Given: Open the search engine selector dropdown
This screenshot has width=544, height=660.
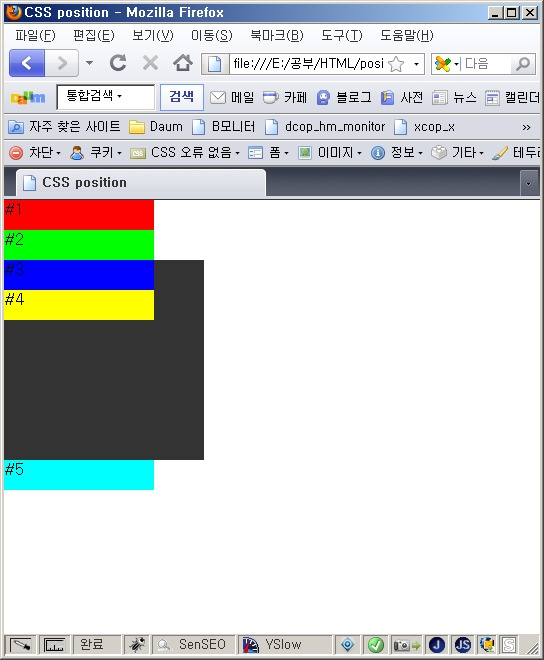Looking at the screenshot, I should (x=447, y=64).
